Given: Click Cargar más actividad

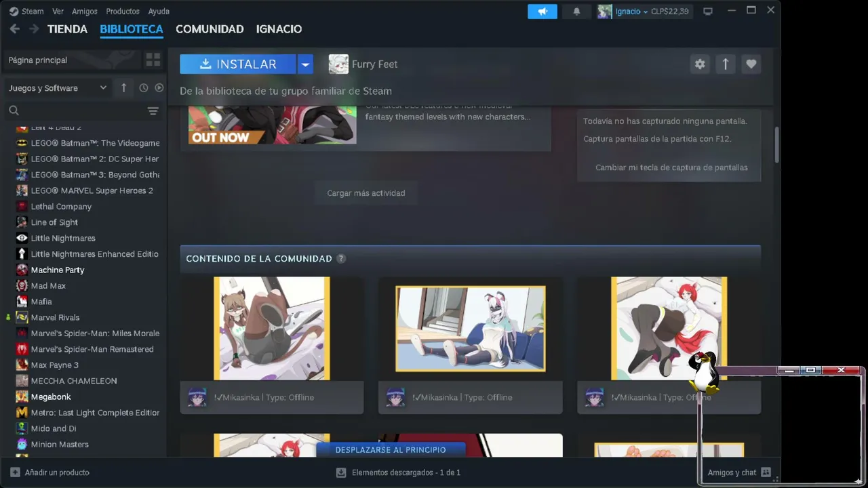Looking at the screenshot, I should point(366,193).
